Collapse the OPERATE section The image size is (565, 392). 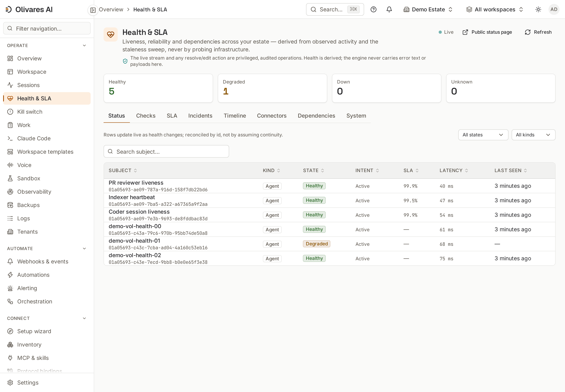47,45
